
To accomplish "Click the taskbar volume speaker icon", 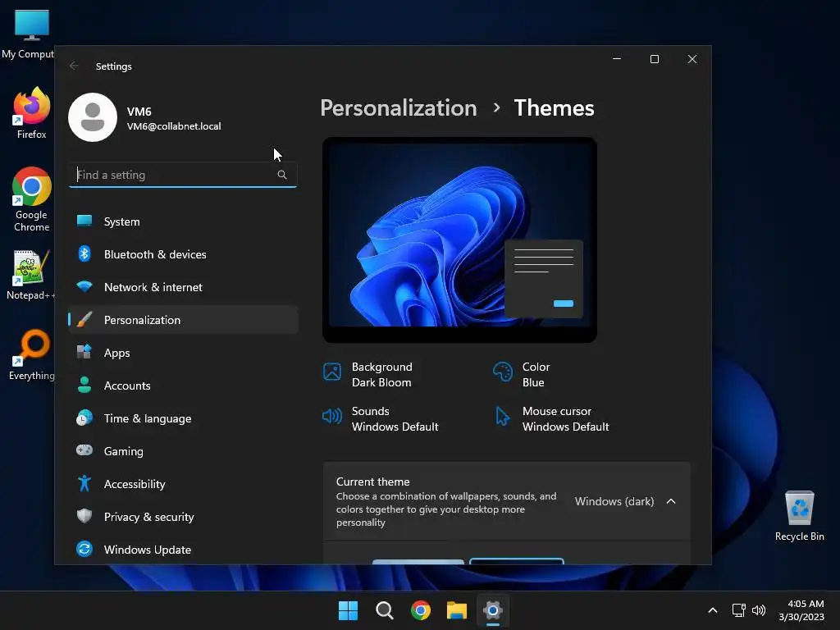I will tap(759, 610).
